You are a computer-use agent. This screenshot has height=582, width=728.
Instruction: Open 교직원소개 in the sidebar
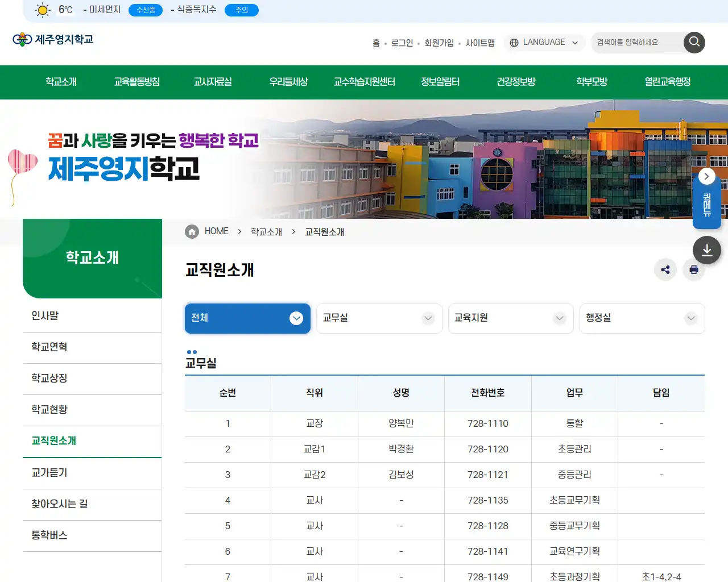tap(92, 441)
